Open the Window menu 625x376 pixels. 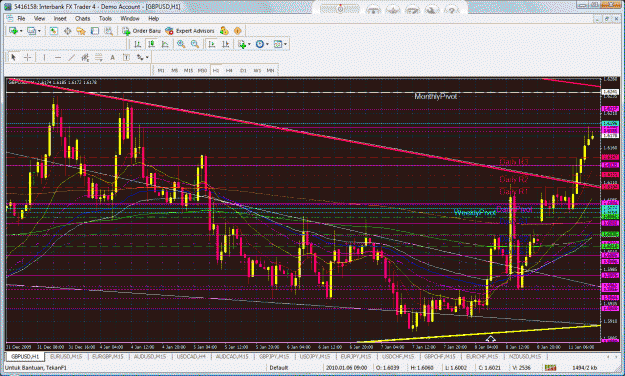[130, 18]
